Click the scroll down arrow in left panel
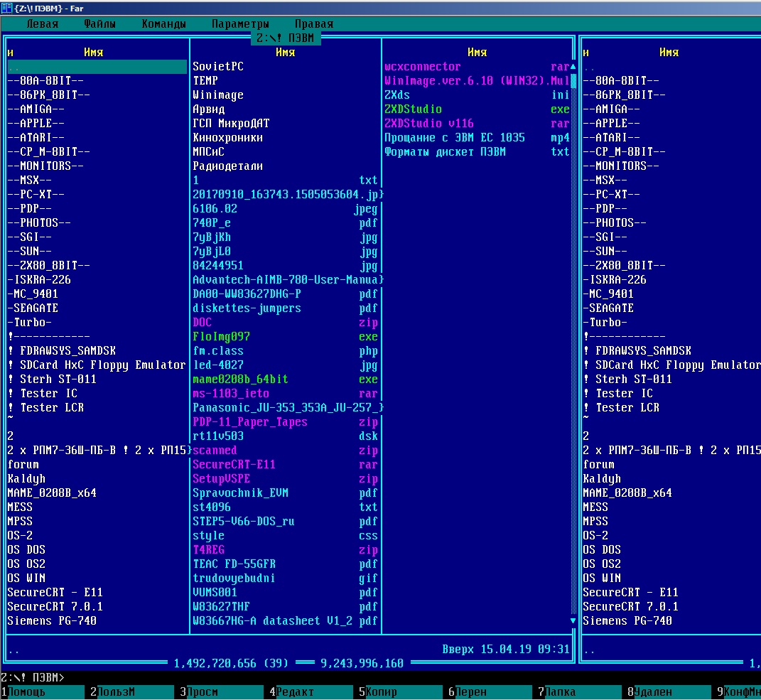Screen dimensions: 761x700 573,620
